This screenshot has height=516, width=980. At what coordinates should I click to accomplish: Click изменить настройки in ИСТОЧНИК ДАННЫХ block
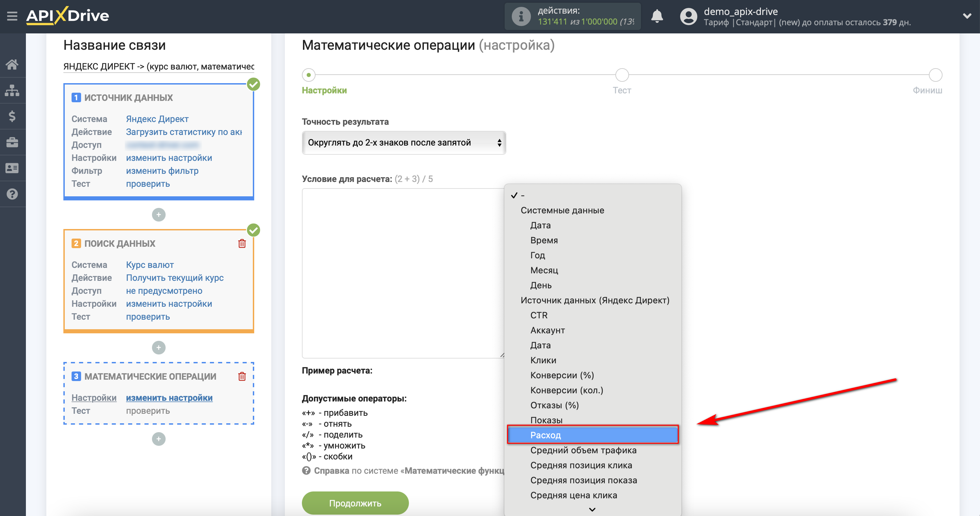tap(169, 158)
